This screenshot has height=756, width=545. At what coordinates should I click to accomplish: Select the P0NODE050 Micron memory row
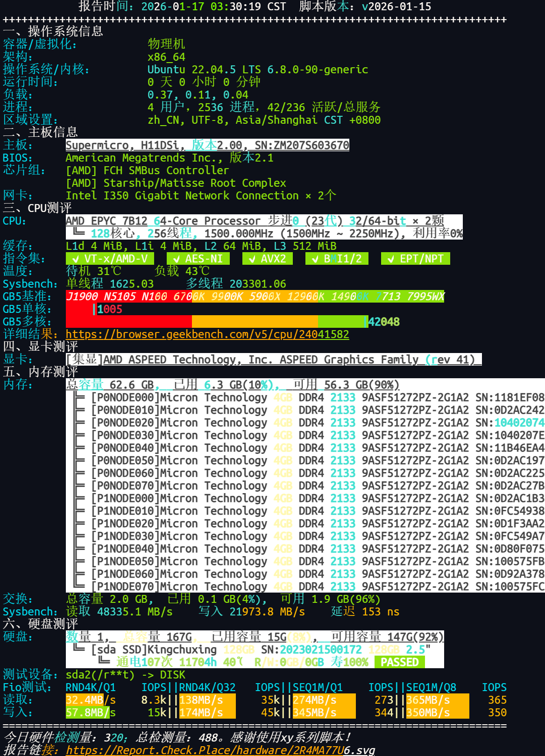coord(309,460)
